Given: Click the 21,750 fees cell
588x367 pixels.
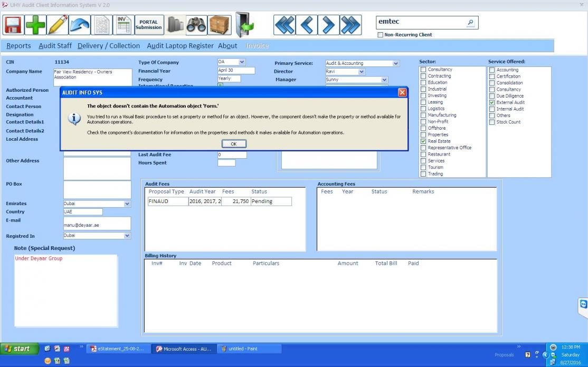Looking at the screenshot, I should (235, 201).
